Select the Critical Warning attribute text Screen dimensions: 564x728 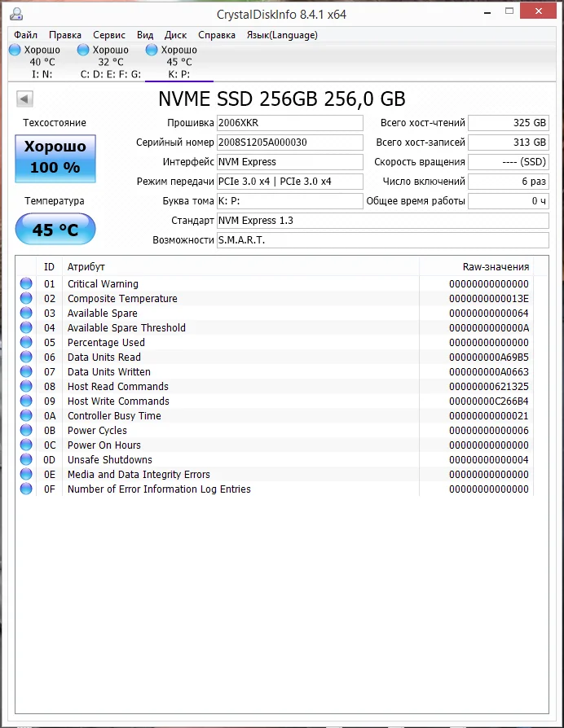103,283
